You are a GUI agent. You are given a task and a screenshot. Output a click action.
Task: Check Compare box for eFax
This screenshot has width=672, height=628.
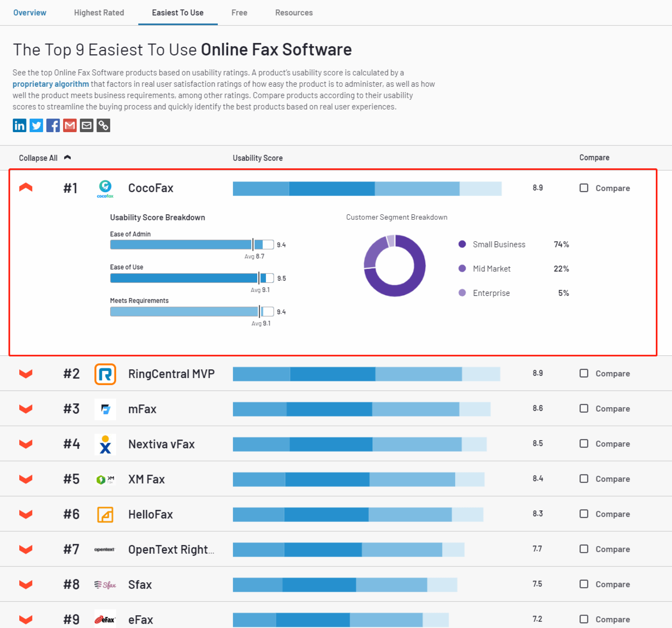pyautogui.click(x=584, y=619)
